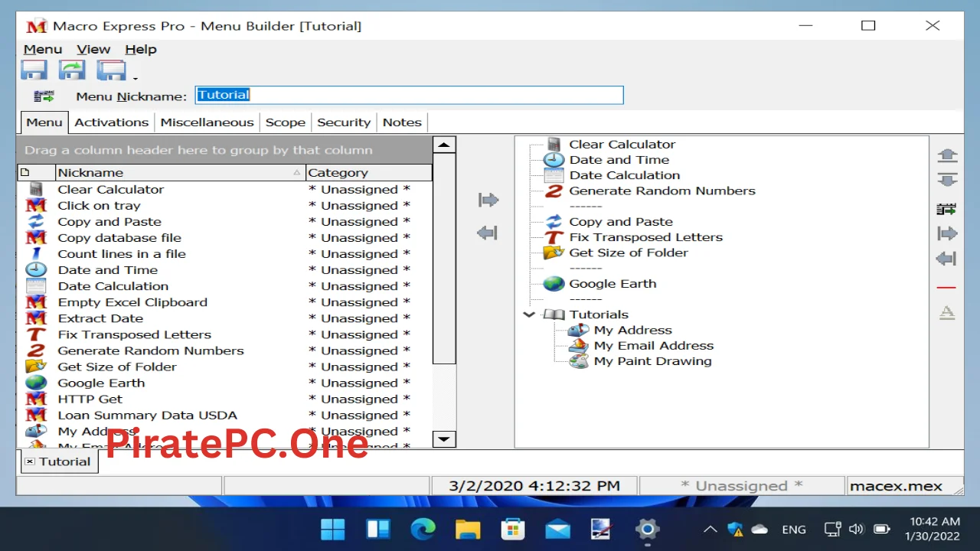980x551 pixels.
Task: Click the Move Down arrow icon
Action: [x=947, y=180]
